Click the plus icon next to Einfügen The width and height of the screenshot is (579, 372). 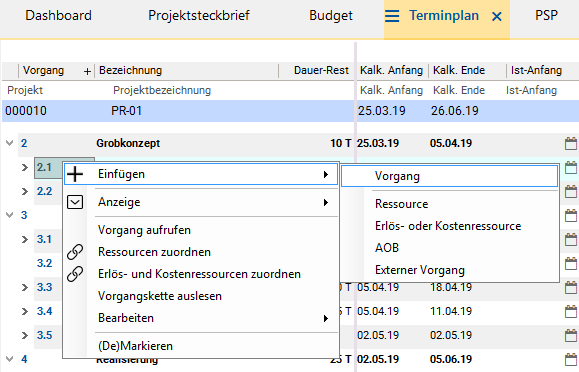(75, 174)
